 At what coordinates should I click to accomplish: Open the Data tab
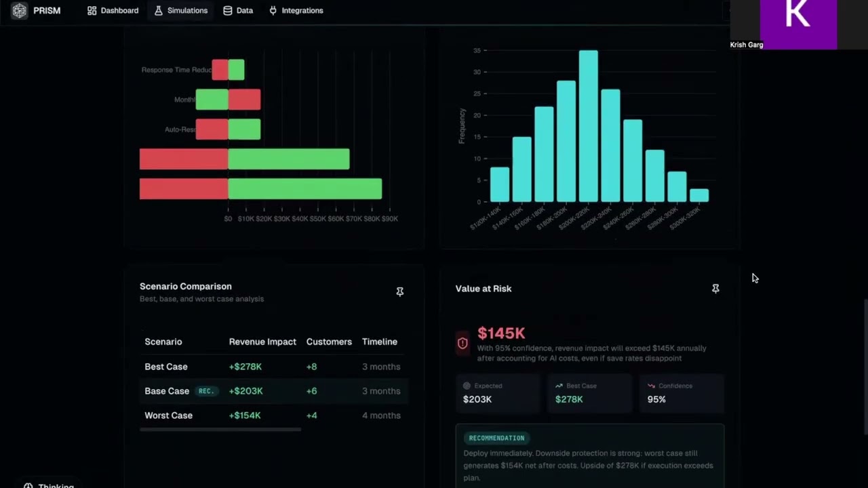(x=238, y=11)
